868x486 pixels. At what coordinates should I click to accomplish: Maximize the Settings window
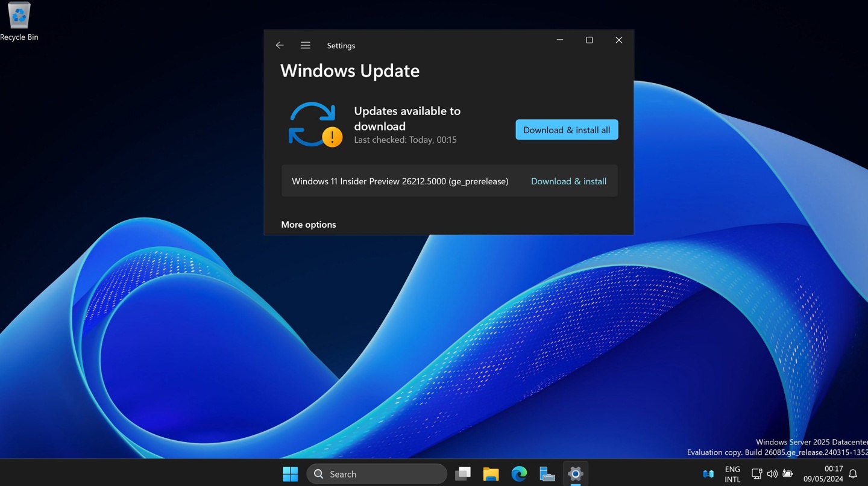590,40
